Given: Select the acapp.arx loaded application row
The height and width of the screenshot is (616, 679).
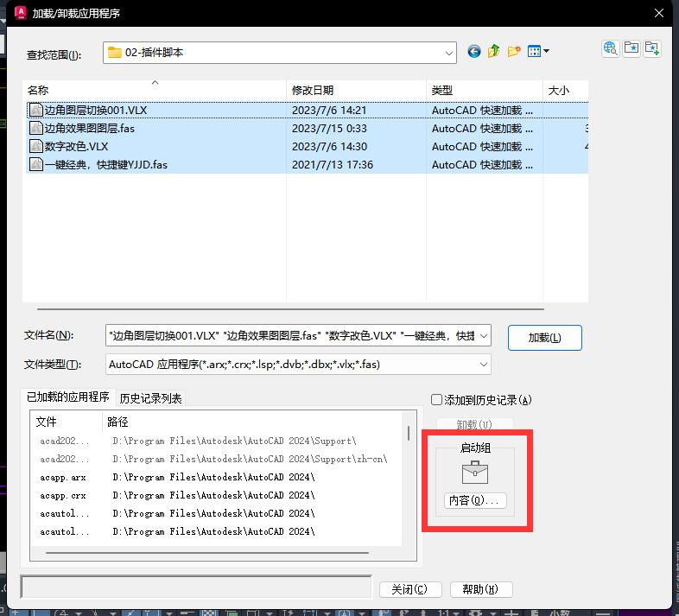Looking at the screenshot, I should click(x=217, y=478).
